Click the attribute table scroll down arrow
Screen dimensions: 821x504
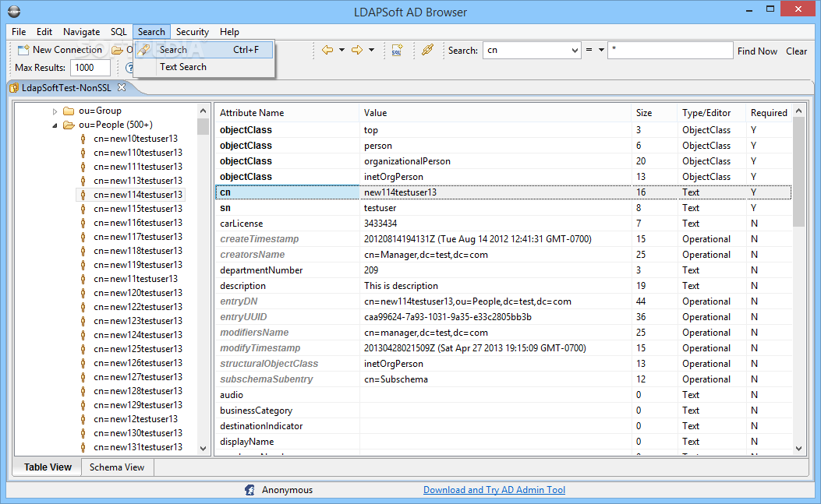coord(798,449)
